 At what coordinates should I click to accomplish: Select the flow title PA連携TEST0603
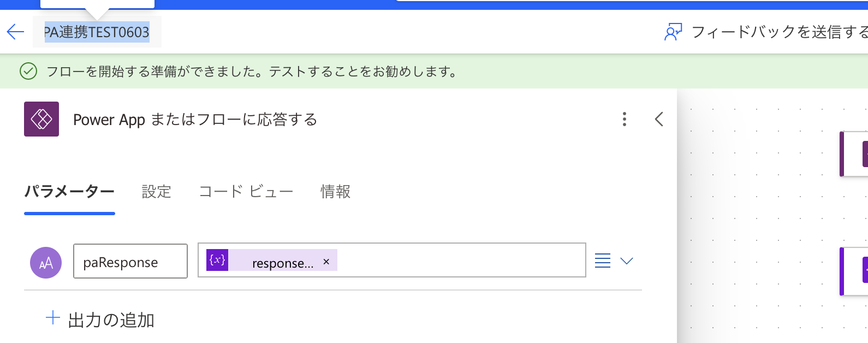coord(97,32)
